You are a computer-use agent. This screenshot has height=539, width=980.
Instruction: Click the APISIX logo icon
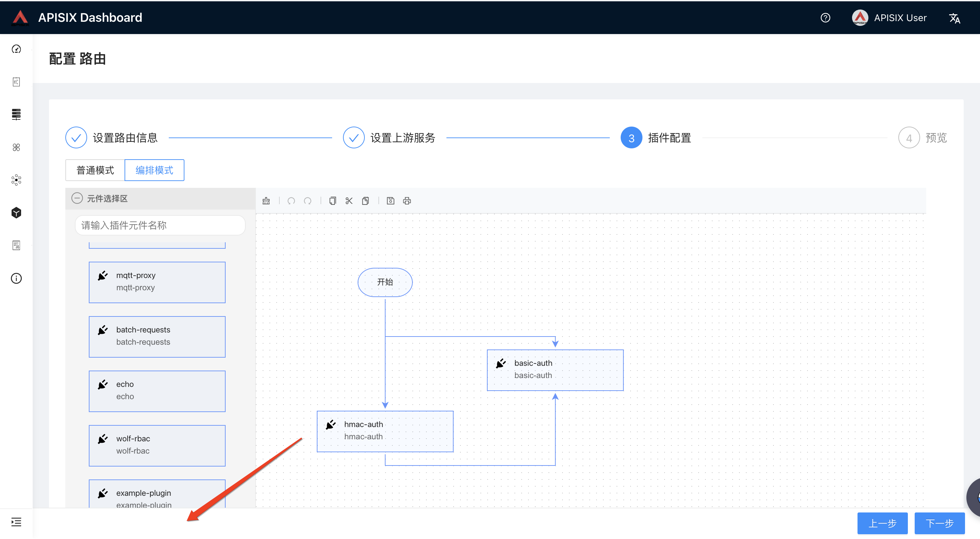(x=20, y=18)
